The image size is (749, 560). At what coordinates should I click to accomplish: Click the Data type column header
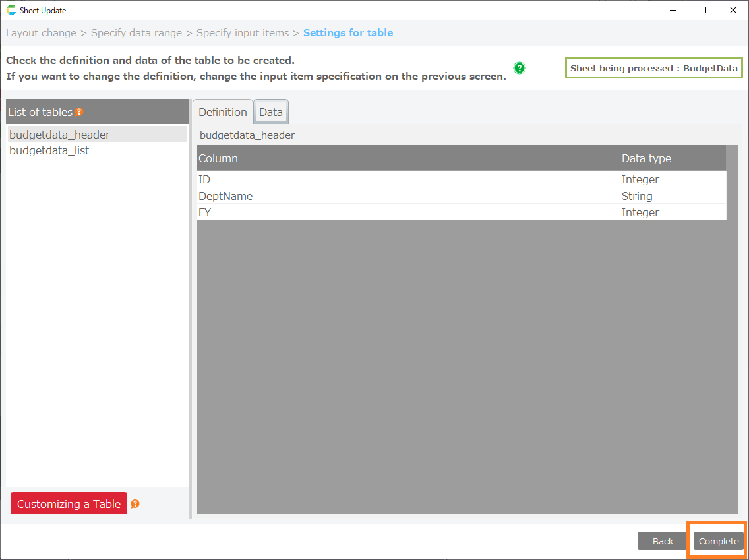coord(646,158)
